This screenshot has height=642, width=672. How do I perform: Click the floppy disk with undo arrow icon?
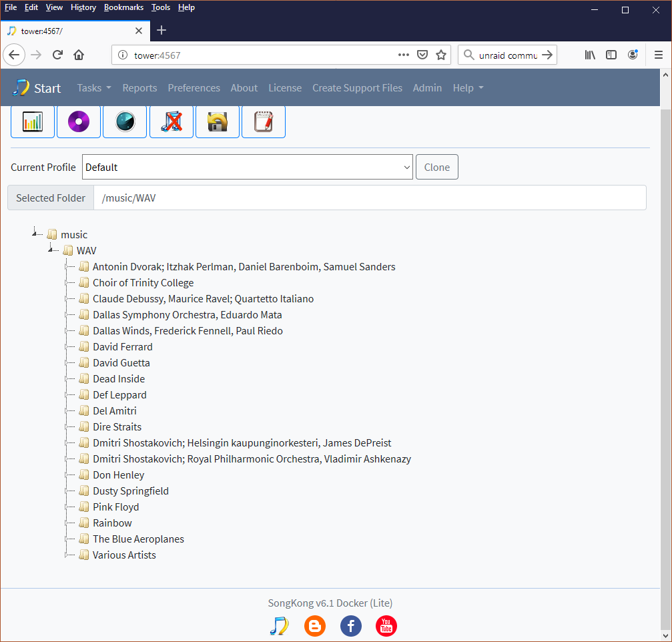[218, 121]
